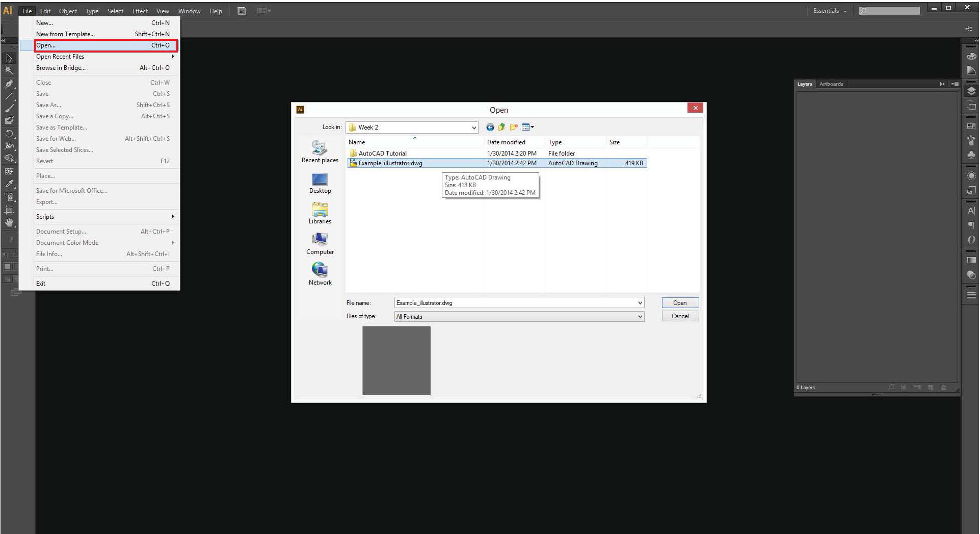Collapse the Layers panel to icons
The width and height of the screenshot is (980, 534).
[942, 84]
